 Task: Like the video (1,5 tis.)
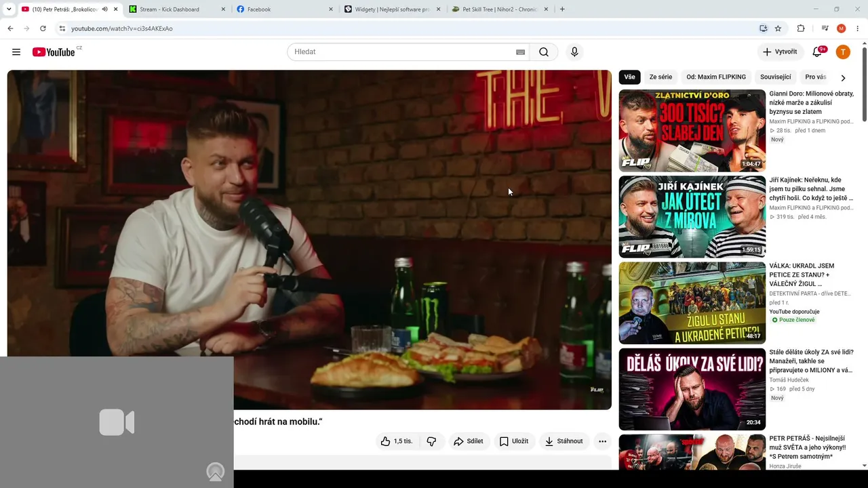click(397, 441)
